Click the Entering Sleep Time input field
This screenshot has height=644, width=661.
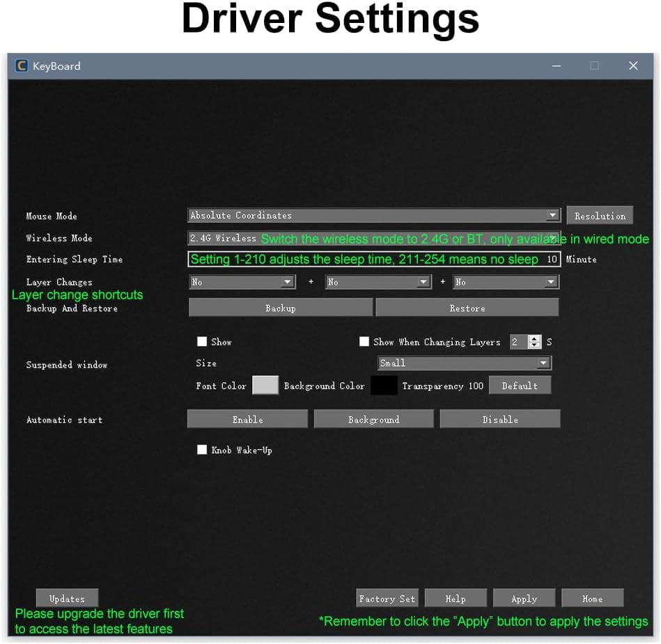coord(374,259)
